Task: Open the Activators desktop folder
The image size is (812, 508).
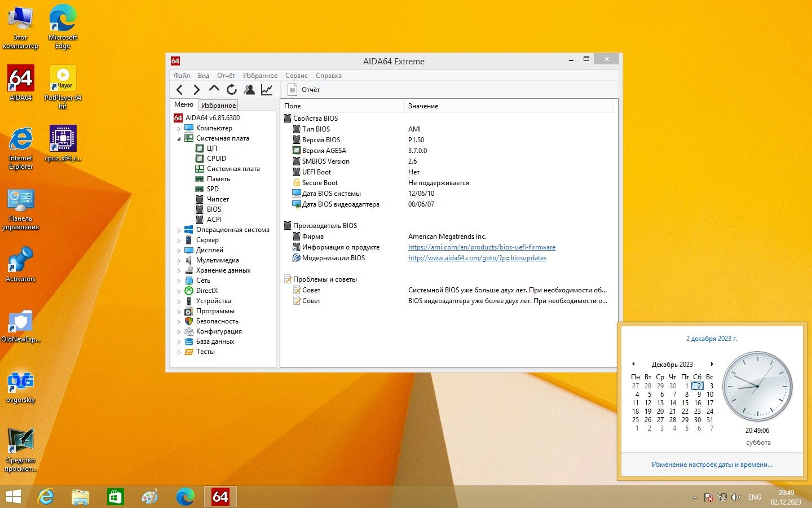Action: [21, 264]
